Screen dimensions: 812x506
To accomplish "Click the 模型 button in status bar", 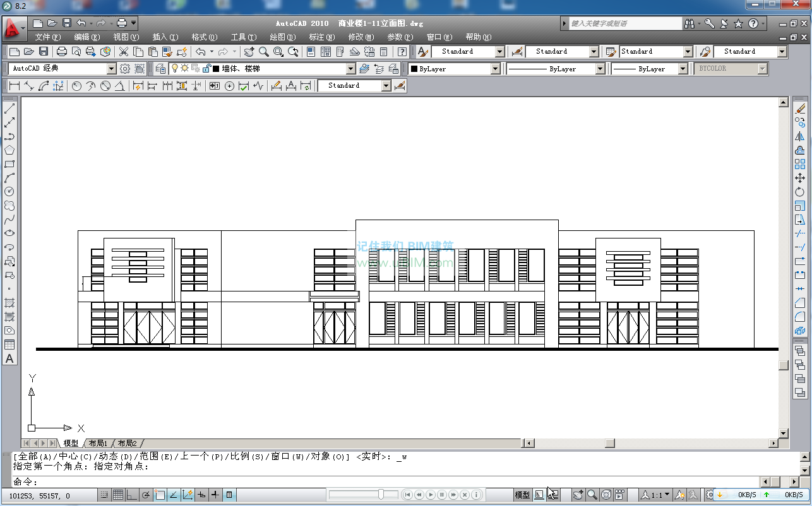I will point(522,495).
